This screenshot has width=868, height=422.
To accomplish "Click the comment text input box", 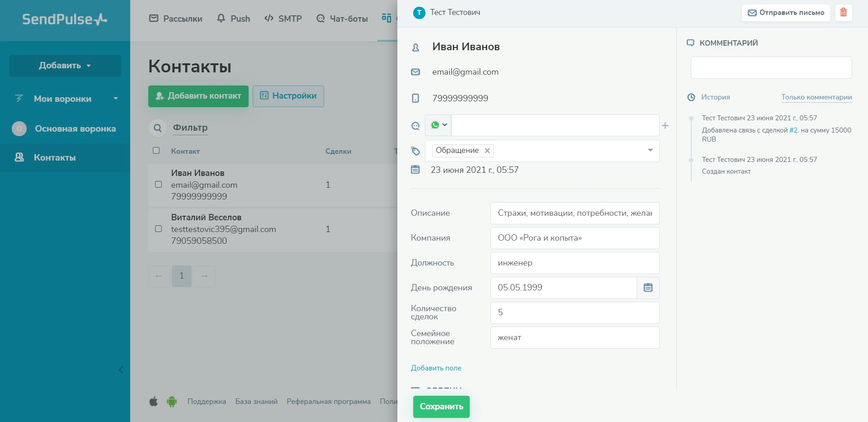I will 771,68.
